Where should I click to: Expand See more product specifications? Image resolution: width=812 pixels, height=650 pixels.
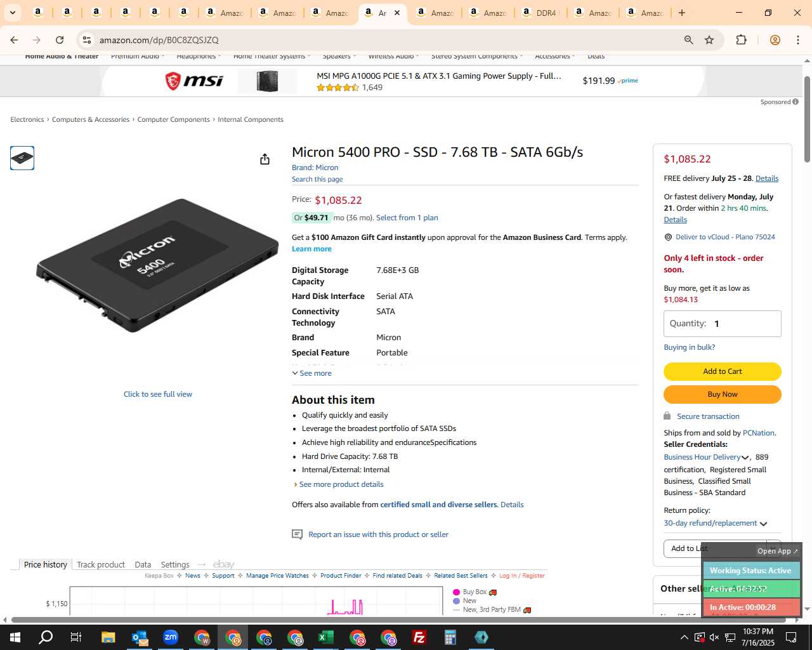coord(311,373)
